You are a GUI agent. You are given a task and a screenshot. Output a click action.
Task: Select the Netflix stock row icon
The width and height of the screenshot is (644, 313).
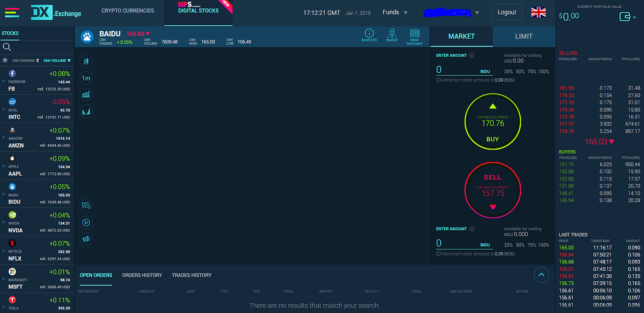(x=12, y=243)
